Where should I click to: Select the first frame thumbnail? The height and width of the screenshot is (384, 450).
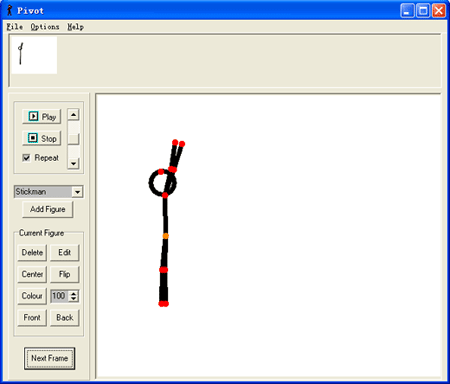pyautogui.click(x=34, y=55)
